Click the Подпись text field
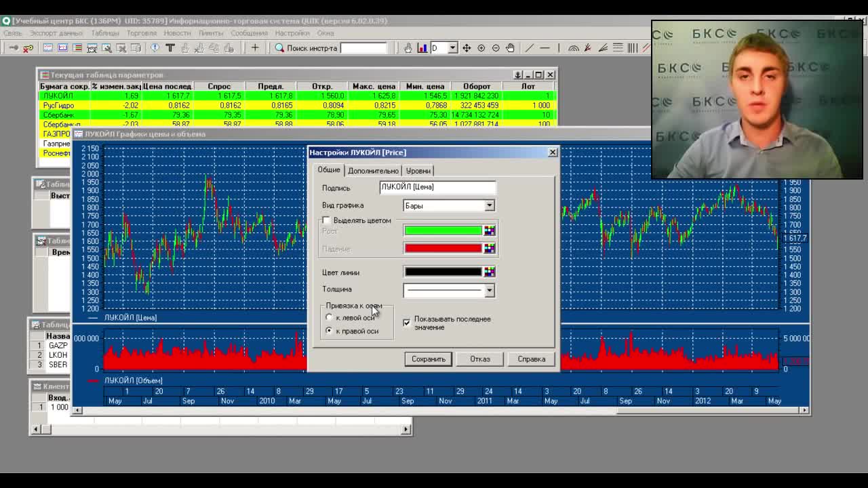Viewport: 868px width, 488px height. tap(437, 187)
